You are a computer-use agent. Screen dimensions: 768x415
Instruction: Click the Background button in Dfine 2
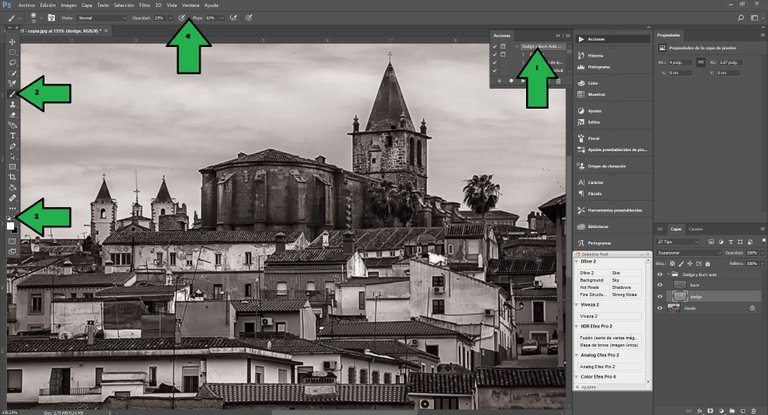592,280
